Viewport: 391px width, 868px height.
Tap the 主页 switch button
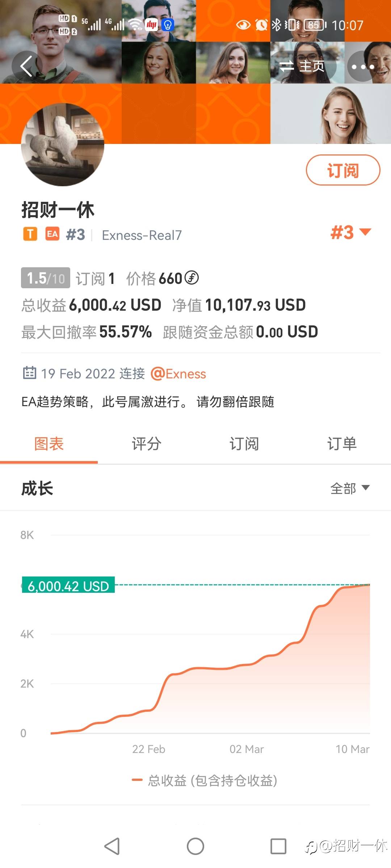pos(303,66)
